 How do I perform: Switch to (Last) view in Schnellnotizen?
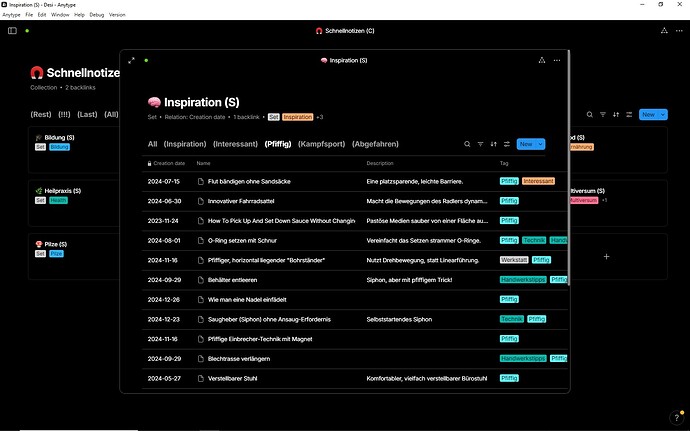coord(87,114)
